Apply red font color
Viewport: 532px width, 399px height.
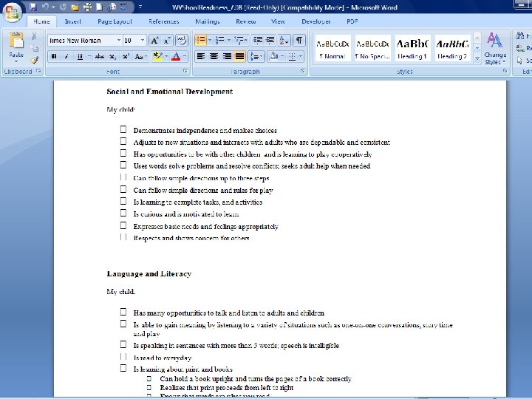[176, 56]
